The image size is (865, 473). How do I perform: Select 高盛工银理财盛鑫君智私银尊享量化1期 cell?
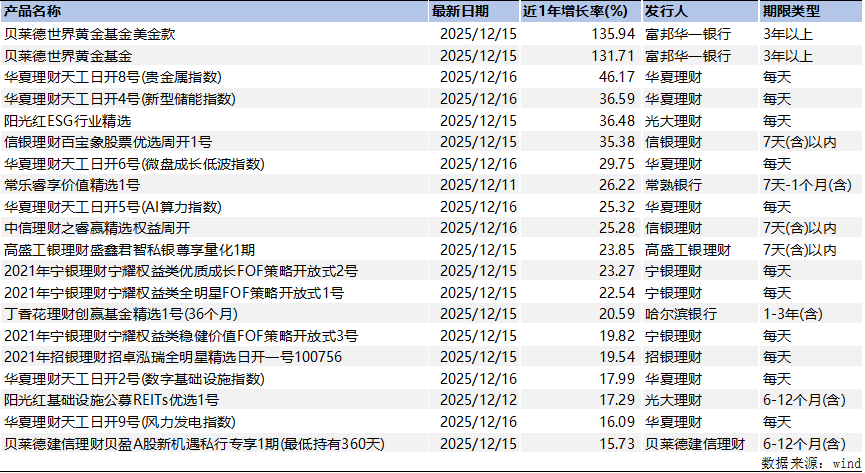click(x=129, y=250)
